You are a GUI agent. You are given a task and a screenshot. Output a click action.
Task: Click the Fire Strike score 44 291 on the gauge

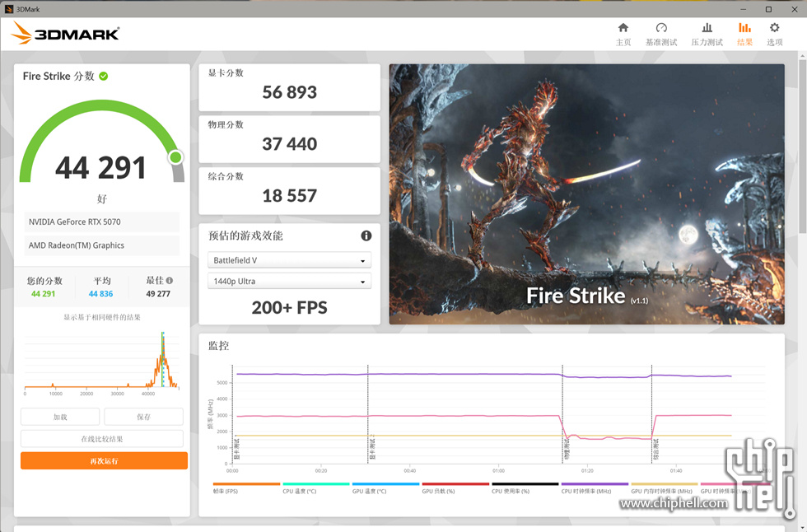coord(100,168)
